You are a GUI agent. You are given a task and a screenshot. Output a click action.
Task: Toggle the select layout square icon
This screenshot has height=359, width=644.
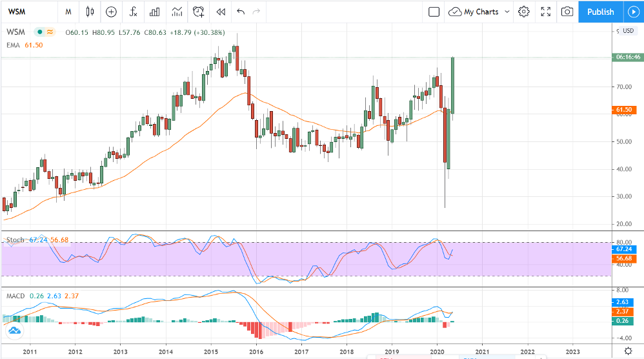click(x=434, y=12)
